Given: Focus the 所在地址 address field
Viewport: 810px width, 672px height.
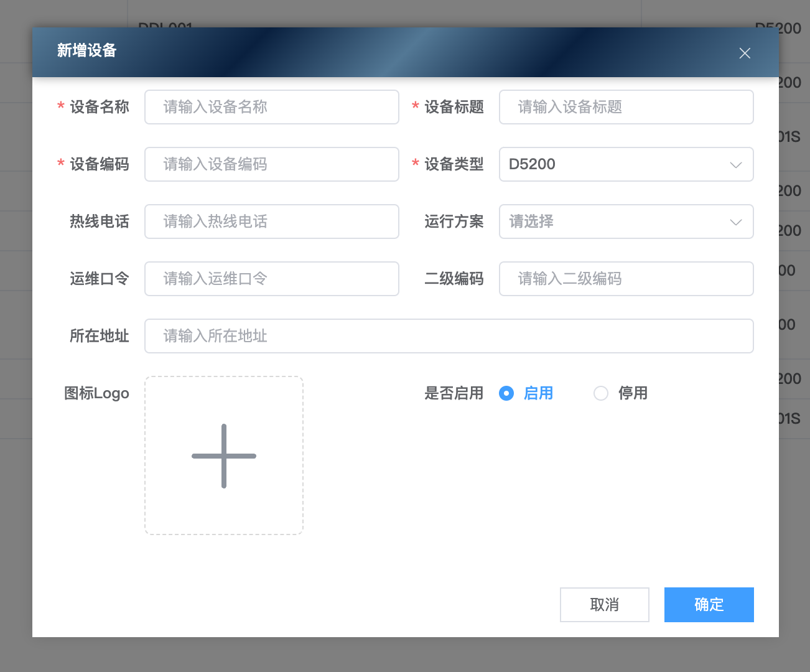Looking at the screenshot, I should 449,336.
